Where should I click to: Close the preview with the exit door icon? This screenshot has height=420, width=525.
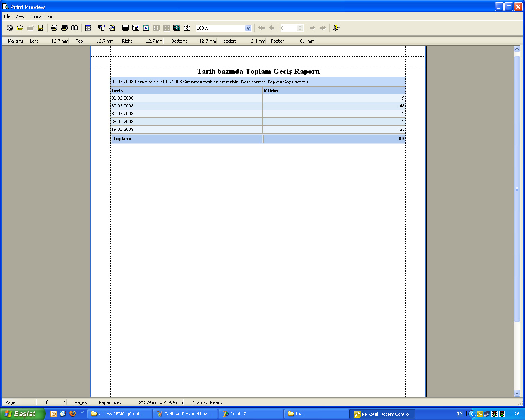336,28
